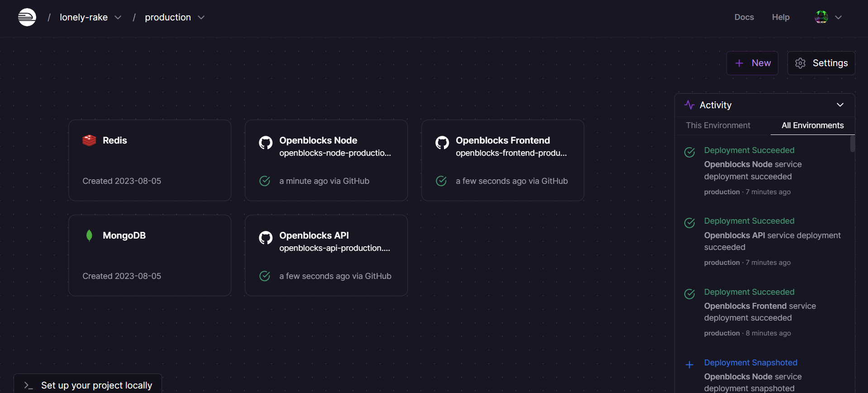Expand the account menu chevron
This screenshot has height=393, width=868.
point(838,17)
